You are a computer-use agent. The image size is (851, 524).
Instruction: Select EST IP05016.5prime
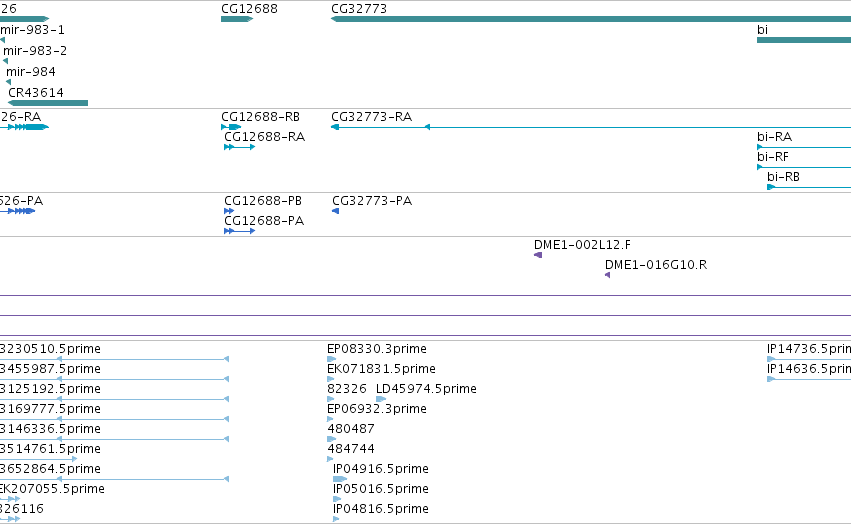[337, 499]
